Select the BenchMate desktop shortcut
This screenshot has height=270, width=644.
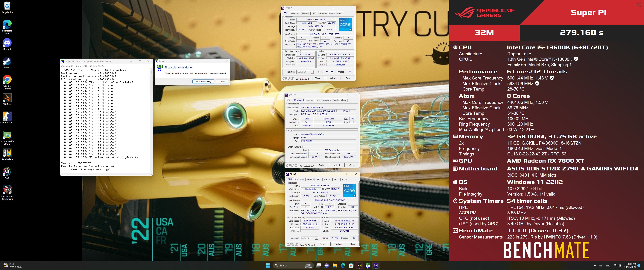(x=7, y=154)
